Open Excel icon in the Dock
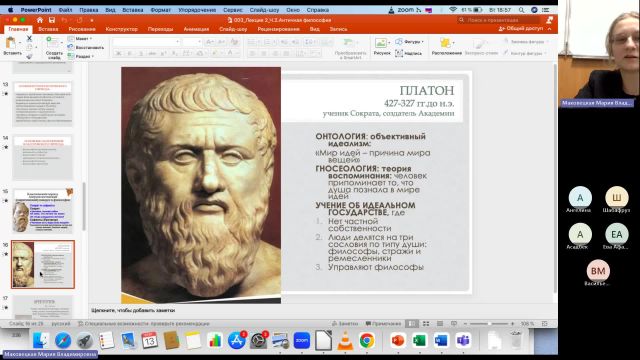The height and width of the screenshot is (360, 640). [x=419, y=340]
